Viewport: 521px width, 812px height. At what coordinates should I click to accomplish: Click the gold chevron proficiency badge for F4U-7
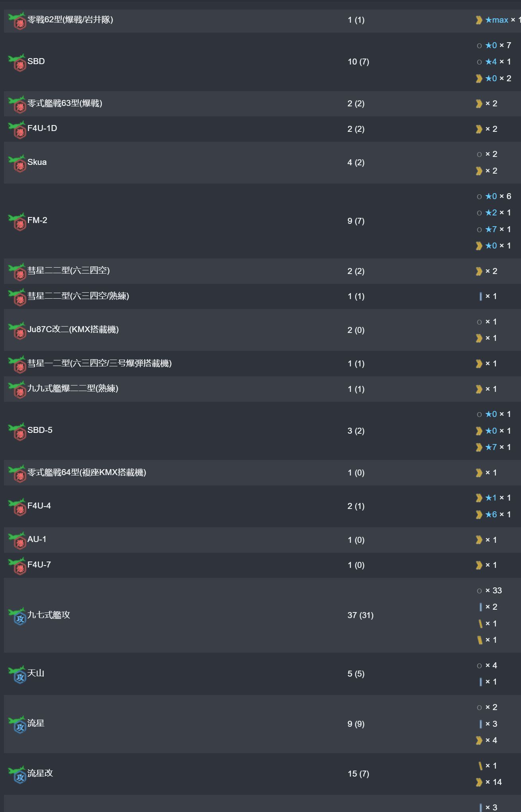[x=479, y=565]
